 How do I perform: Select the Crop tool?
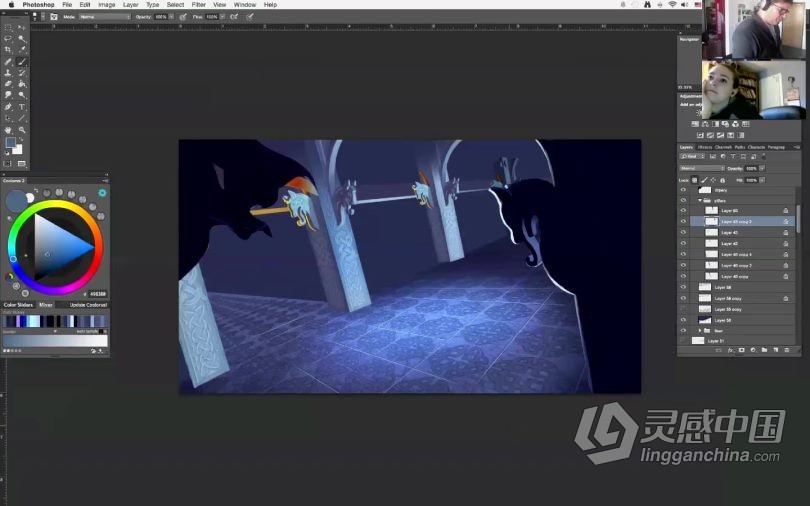pyautogui.click(x=8, y=50)
